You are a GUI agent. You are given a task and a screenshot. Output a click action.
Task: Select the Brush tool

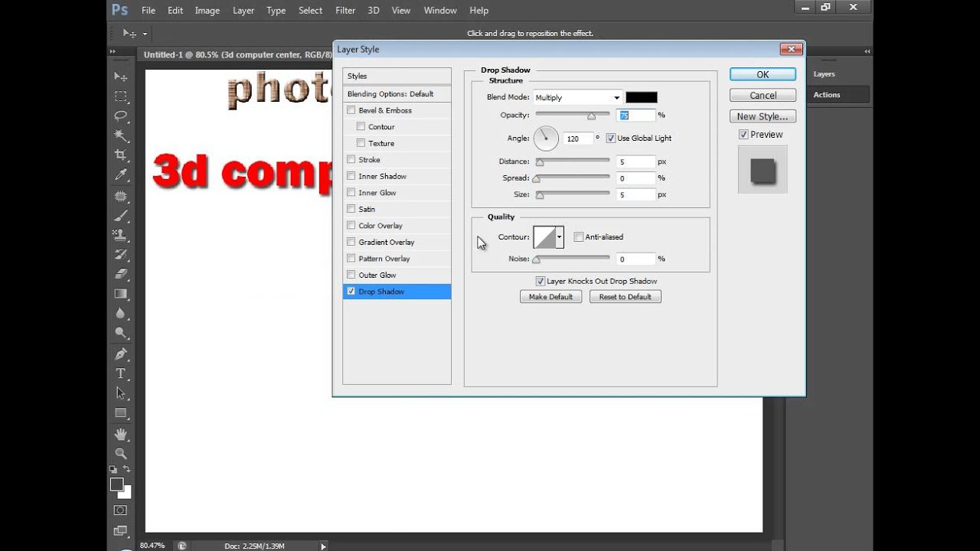[x=121, y=215]
